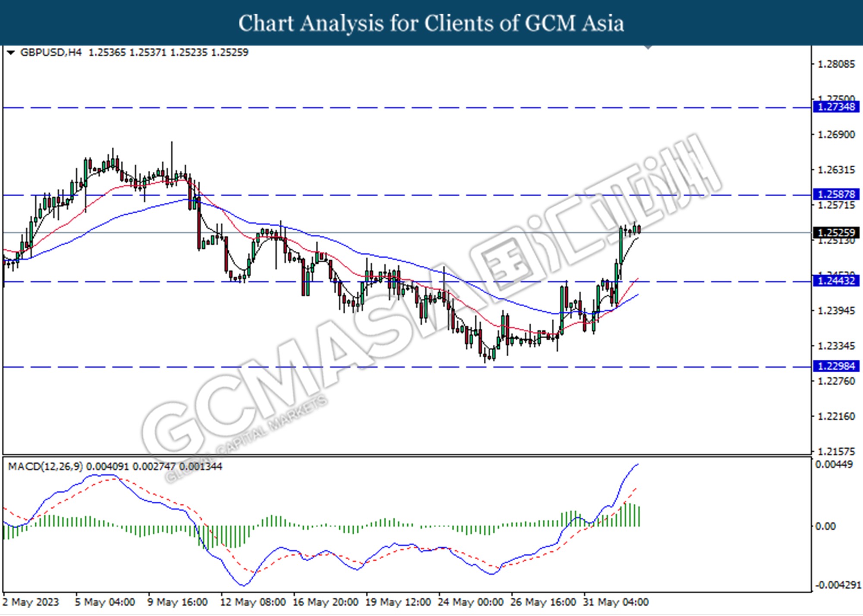Select the 1.26900 price axis value
This screenshot has width=863, height=616.
[x=836, y=135]
